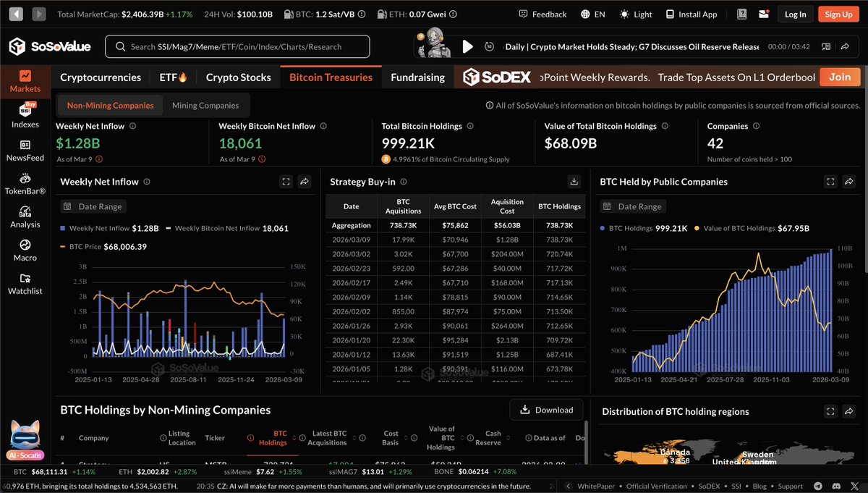Open the help guide book icon
The height and width of the screenshot is (493, 868).
[x=741, y=14]
